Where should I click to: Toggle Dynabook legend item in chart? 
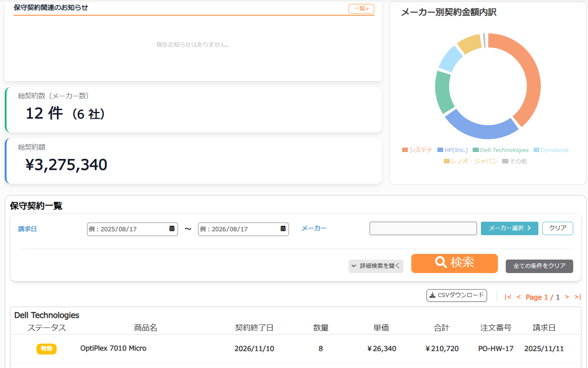tap(551, 150)
